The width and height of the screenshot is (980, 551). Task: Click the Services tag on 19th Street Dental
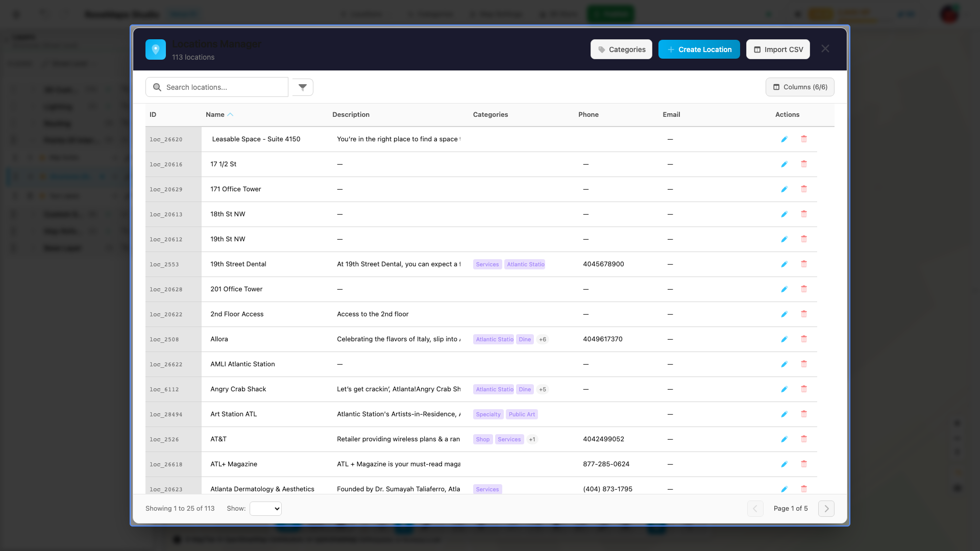coord(487,264)
